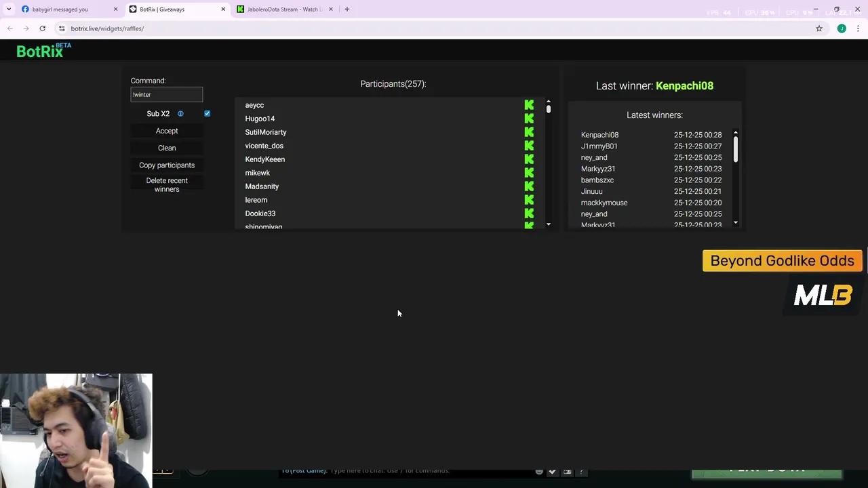Open Chrome tab search dropdown
Screen dimensions: 868x488
click(x=9, y=9)
